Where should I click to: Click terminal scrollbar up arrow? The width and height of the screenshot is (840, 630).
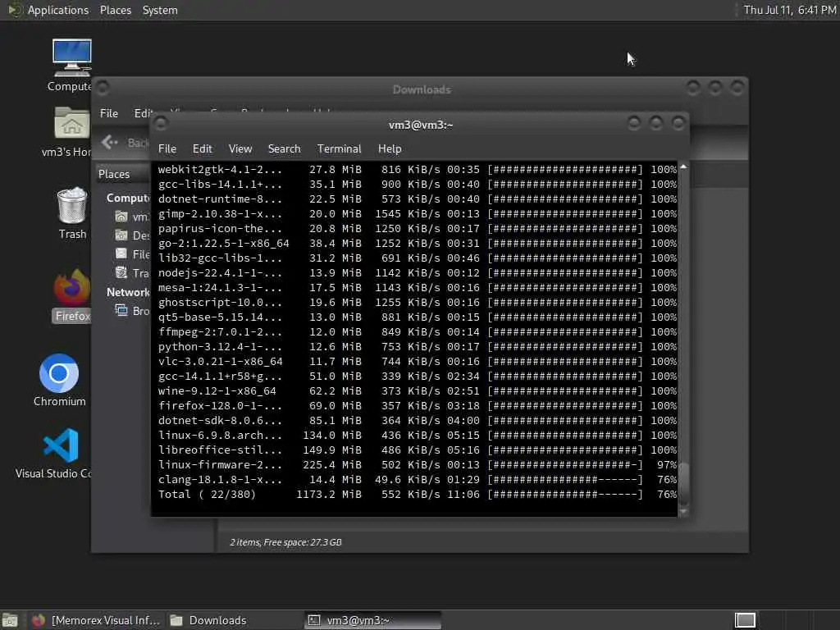point(683,167)
